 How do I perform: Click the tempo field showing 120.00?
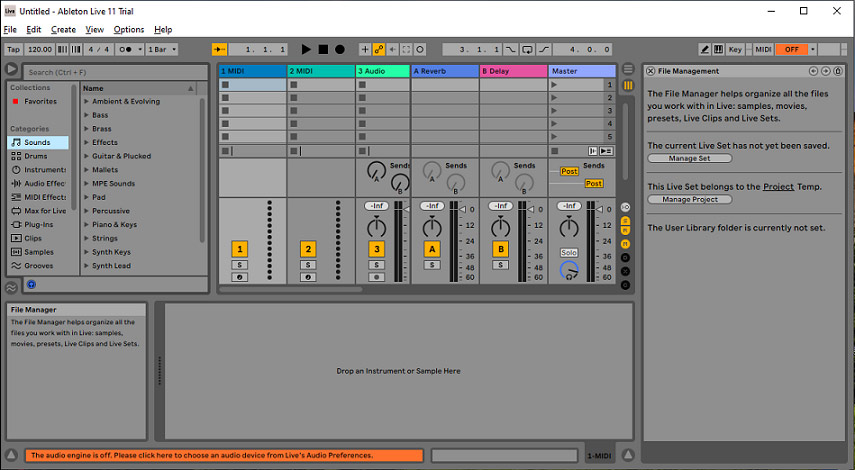40,49
